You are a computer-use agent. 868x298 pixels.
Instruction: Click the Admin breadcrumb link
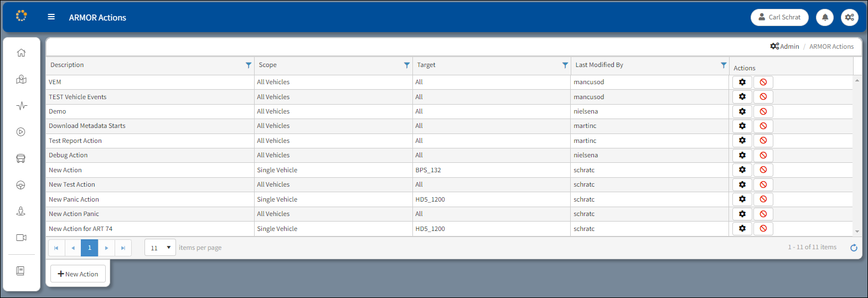(x=784, y=47)
